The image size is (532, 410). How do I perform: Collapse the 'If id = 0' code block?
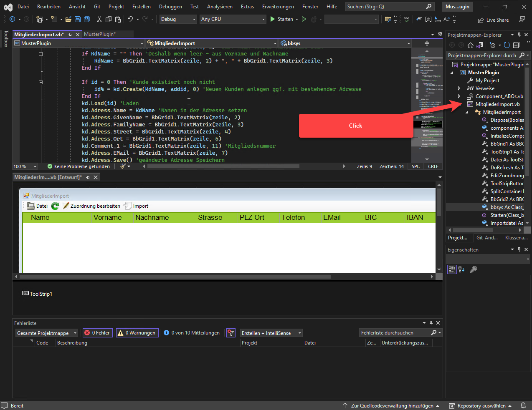41,82
